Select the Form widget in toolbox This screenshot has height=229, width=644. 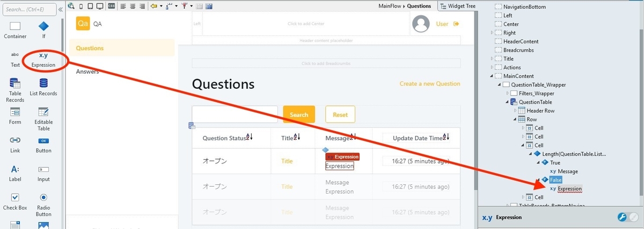coord(15,115)
